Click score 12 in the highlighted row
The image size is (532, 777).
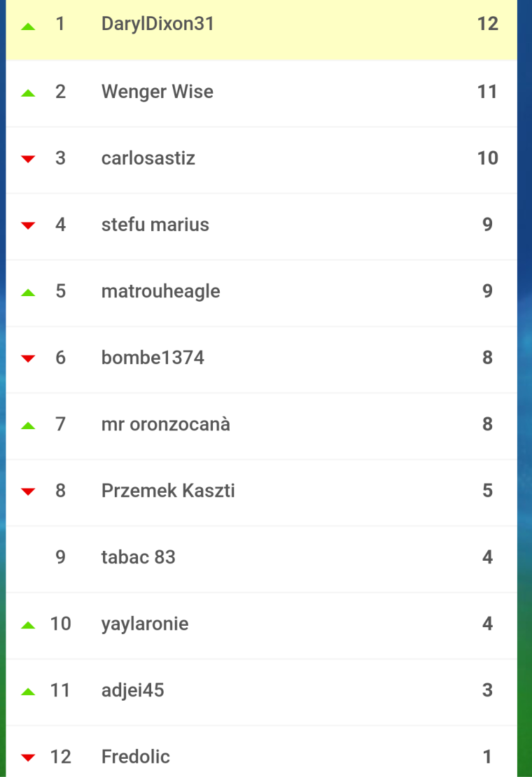tap(487, 24)
